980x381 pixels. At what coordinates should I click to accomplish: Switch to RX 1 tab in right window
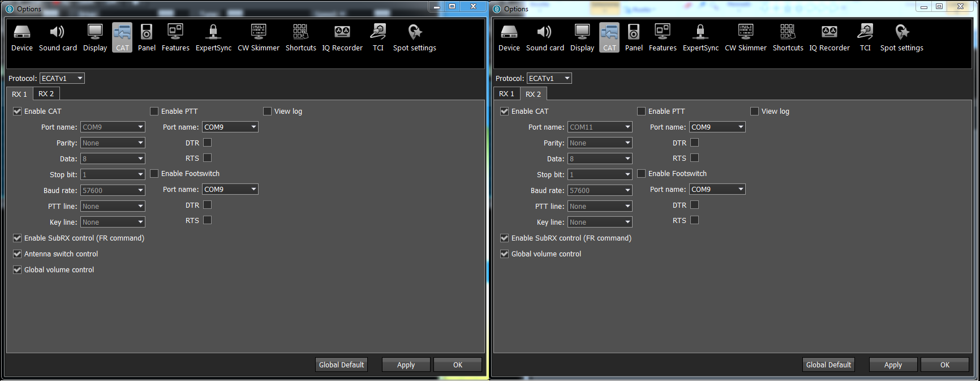pyautogui.click(x=506, y=94)
